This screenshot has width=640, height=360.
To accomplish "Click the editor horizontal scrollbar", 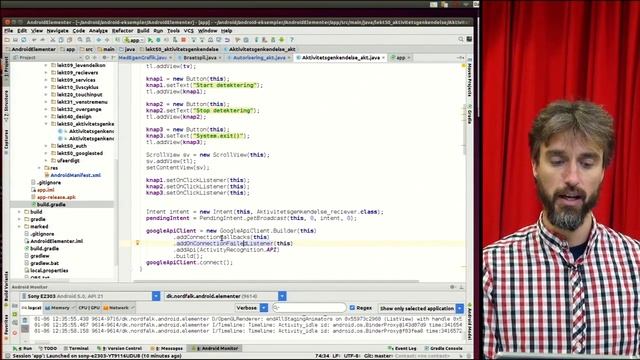I will point(276,281).
